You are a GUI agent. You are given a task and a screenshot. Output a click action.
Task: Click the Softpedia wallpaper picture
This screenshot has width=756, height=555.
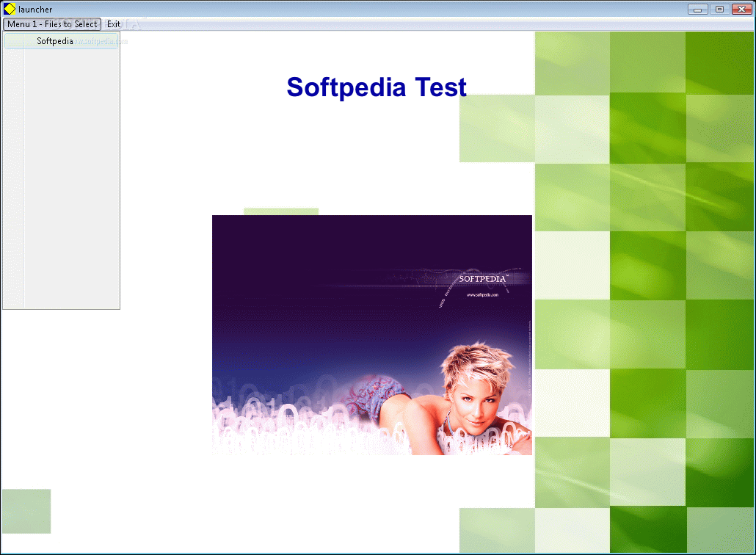coord(371,335)
